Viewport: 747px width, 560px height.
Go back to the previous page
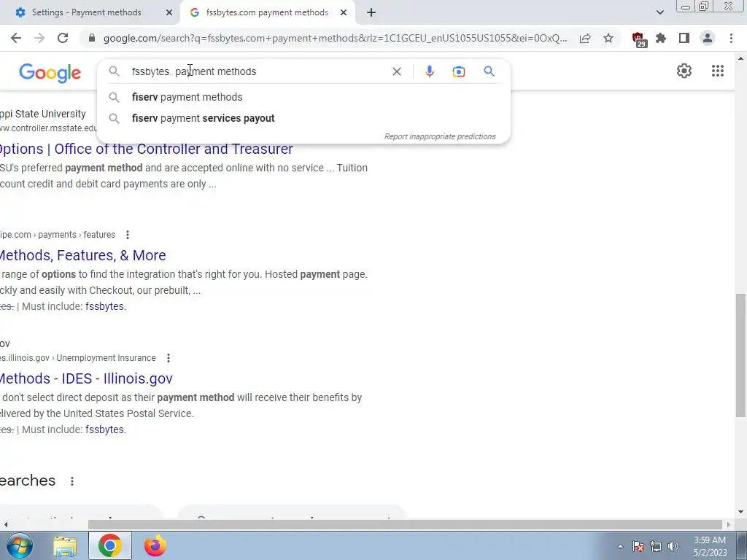[x=16, y=38]
